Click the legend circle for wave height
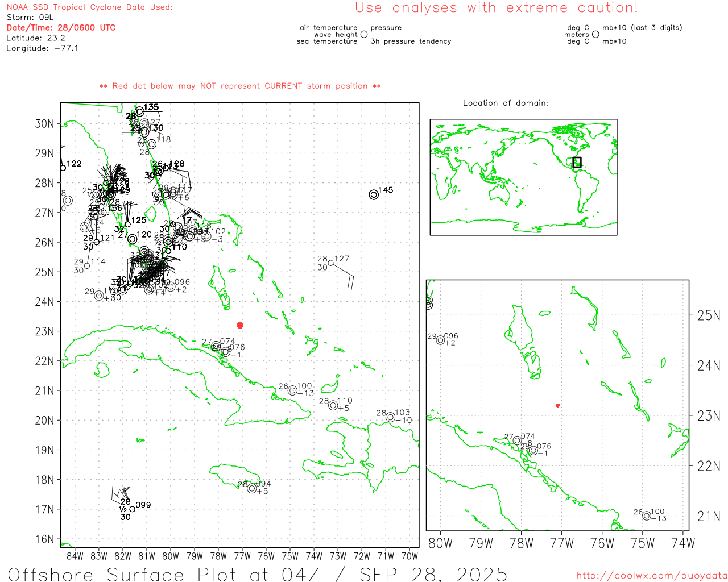Image resolution: width=728 pixels, height=582 pixels. [x=364, y=35]
